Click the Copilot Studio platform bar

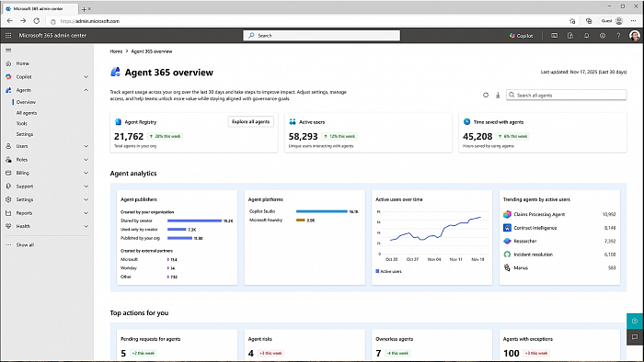click(322, 211)
